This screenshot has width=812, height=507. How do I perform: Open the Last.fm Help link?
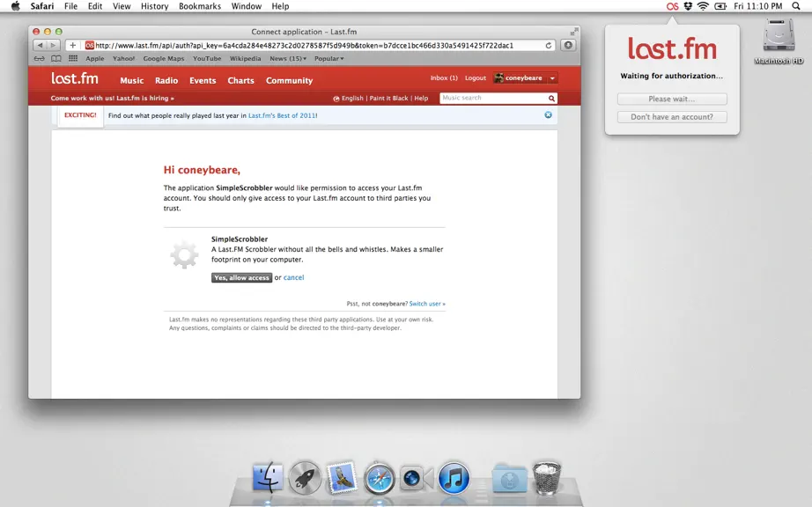[x=421, y=99]
